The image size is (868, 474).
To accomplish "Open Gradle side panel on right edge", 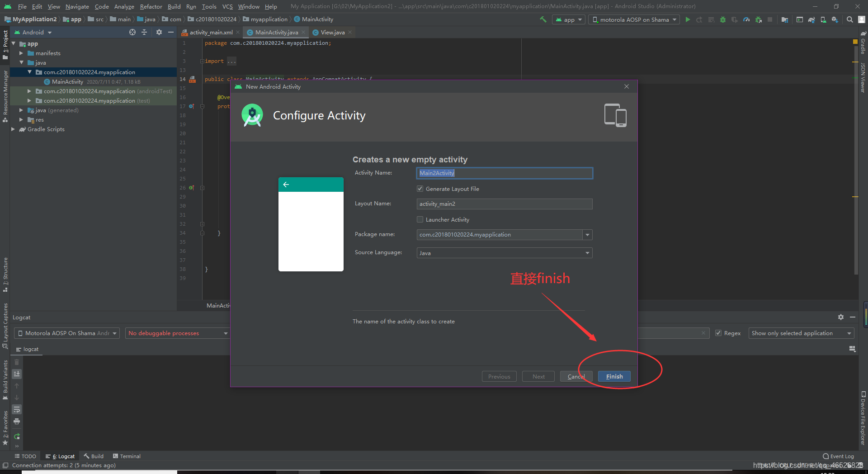I will pos(863,43).
